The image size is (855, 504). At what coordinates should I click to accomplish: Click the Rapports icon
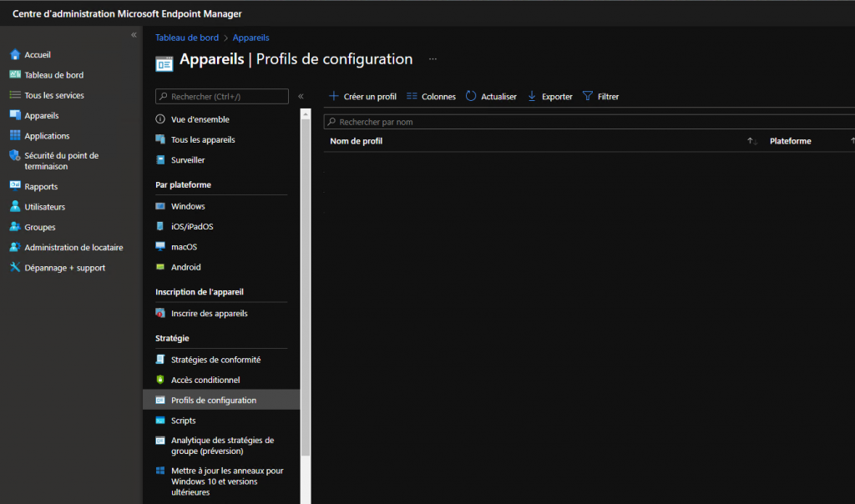[15, 186]
